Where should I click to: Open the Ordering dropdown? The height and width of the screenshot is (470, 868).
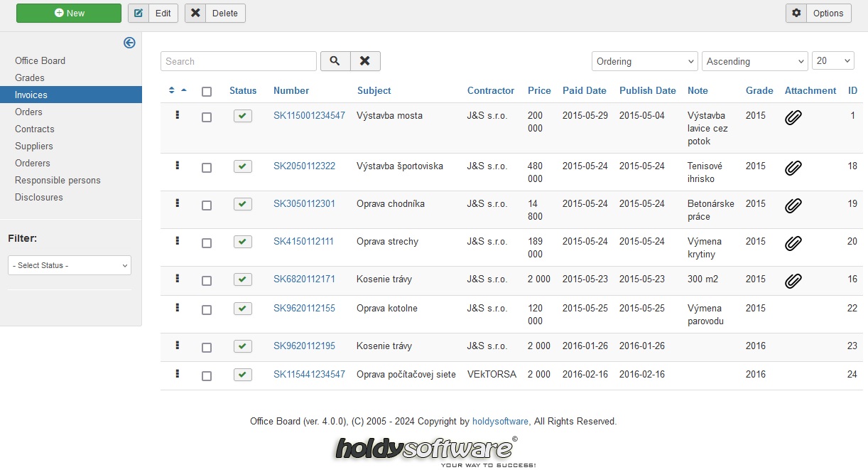(x=645, y=61)
